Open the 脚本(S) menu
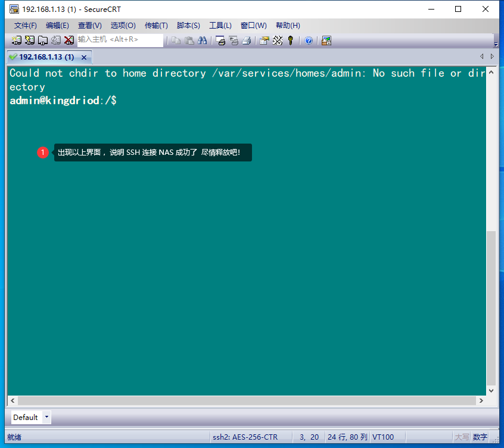The height and width of the screenshot is (448, 504). [188, 26]
